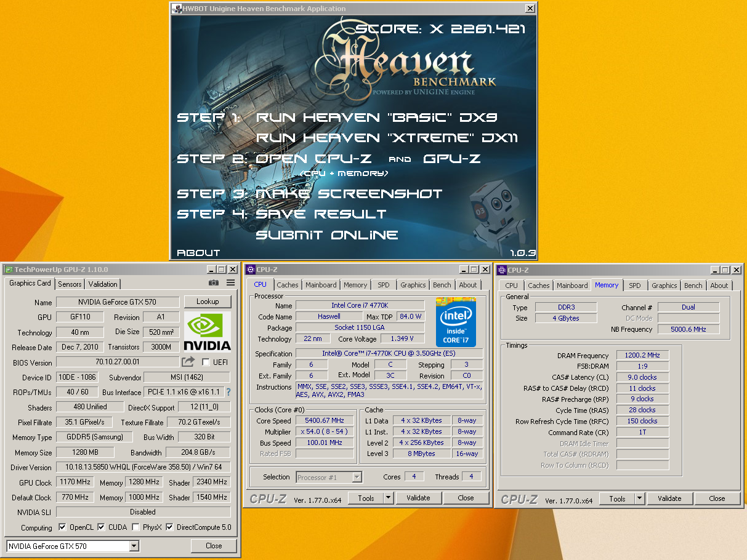
Task: Toggle the DirectCompute 5.0 checkbox
Action: 169,527
